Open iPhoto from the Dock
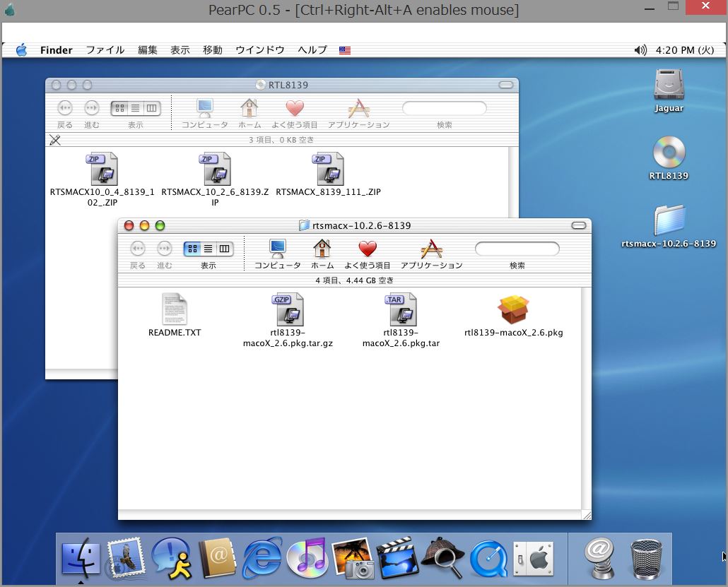The image size is (728, 587). [353, 558]
